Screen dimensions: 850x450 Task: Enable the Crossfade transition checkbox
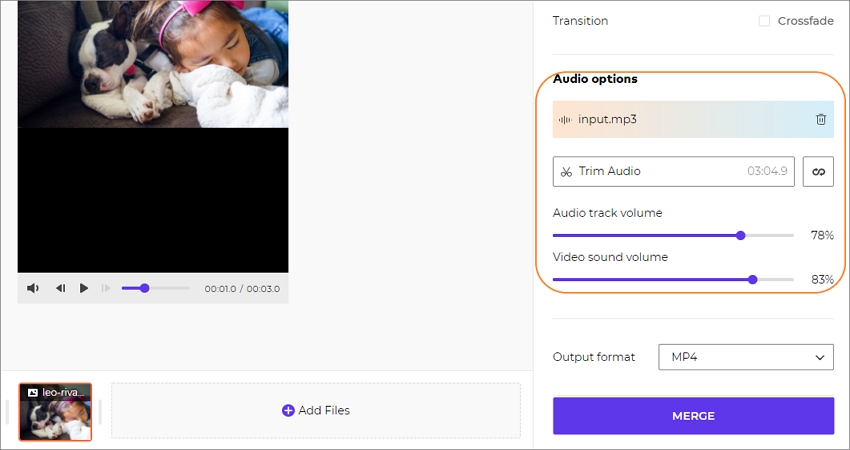[764, 21]
